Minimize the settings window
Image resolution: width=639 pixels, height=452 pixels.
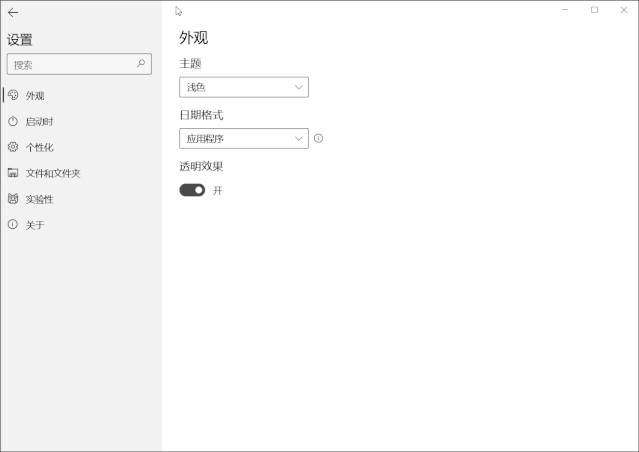click(x=565, y=10)
